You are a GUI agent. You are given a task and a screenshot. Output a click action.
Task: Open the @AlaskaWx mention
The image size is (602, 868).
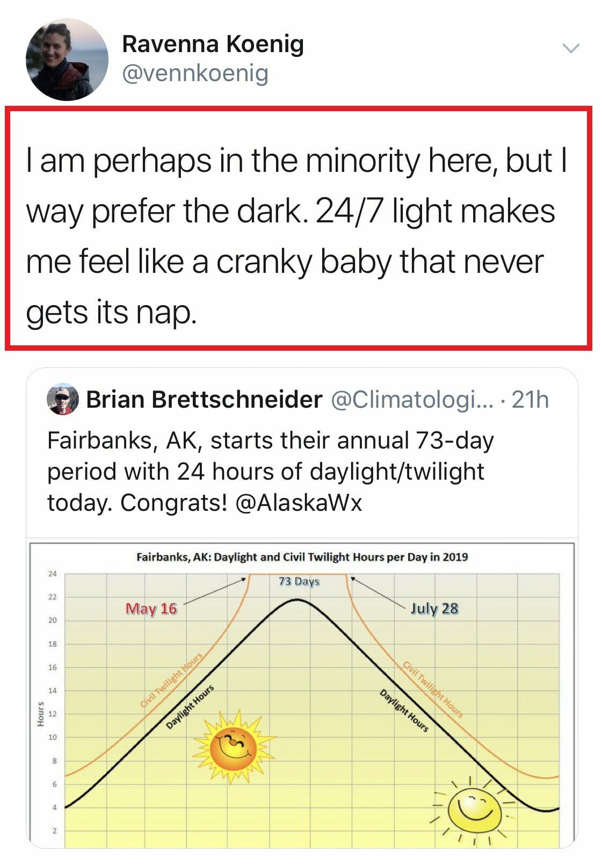click(299, 503)
